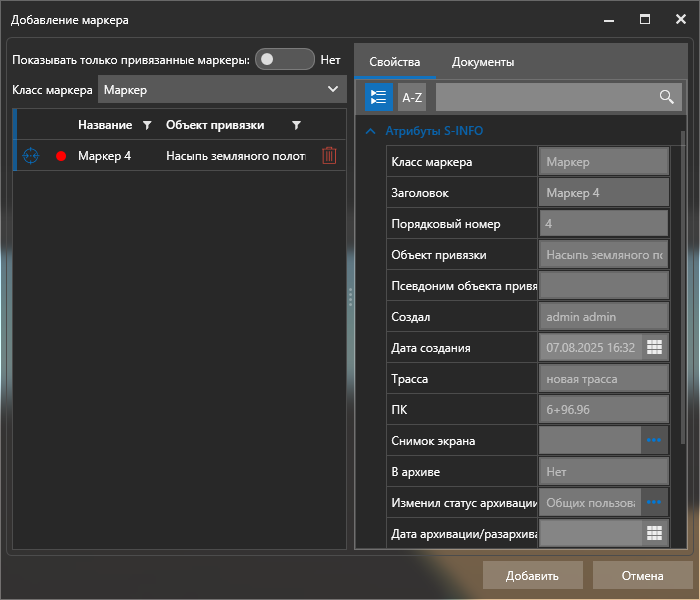Click the search magnifier icon
Image resolution: width=700 pixels, height=600 pixels.
click(666, 97)
